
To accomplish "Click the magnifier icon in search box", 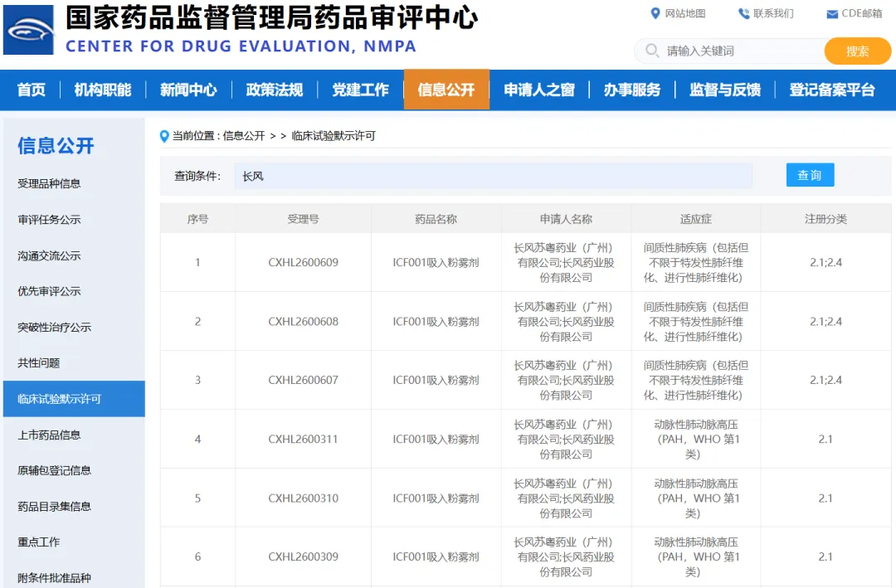I will point(652,51).
